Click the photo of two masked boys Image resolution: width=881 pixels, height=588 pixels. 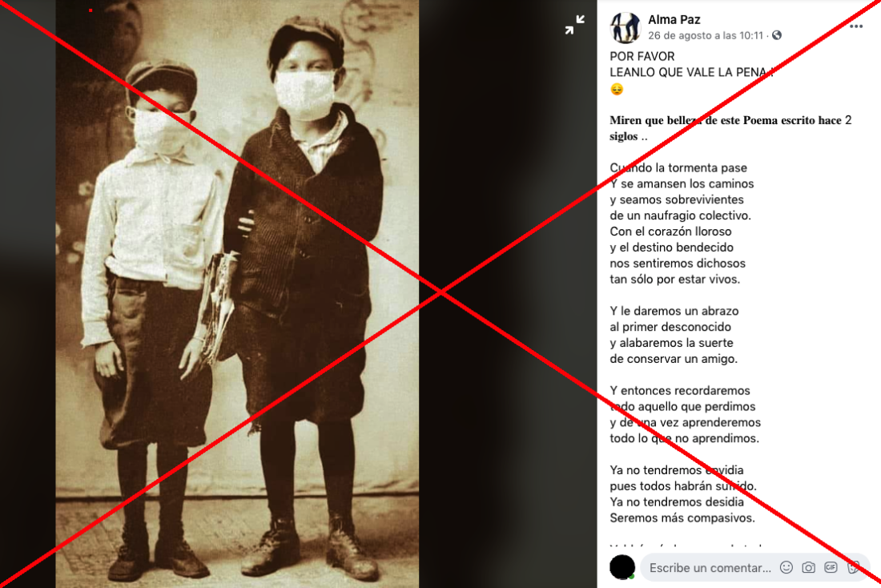click(x=237, y=294)
